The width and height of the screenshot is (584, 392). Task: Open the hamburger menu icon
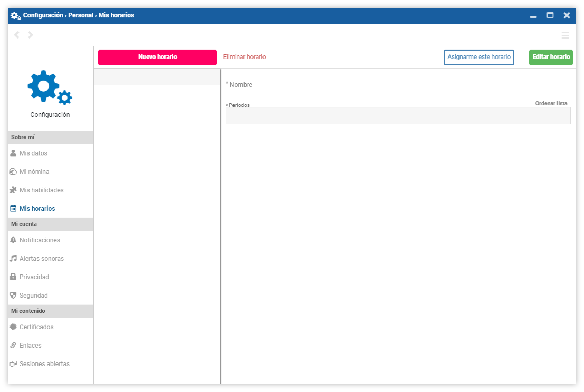click(x=565, y=35)
